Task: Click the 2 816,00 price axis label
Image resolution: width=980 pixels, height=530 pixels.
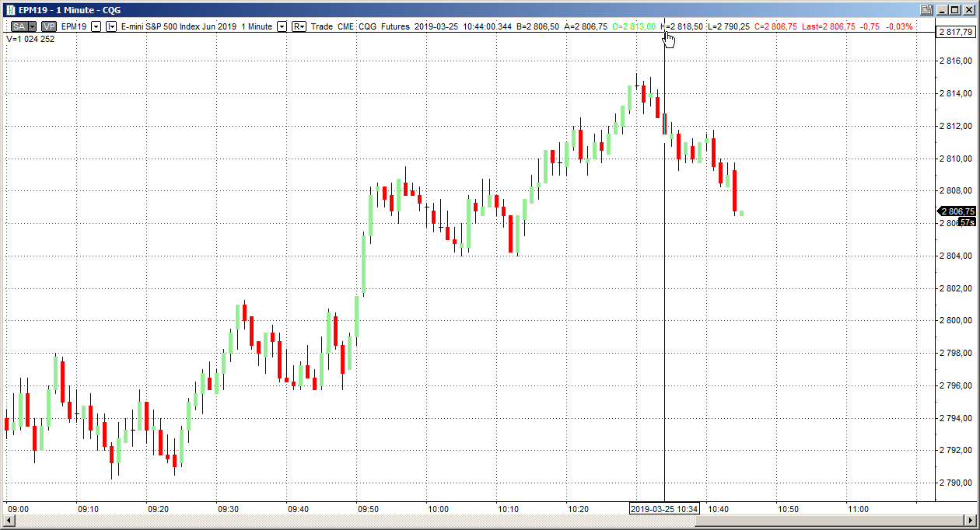Action: coord(956,61)
